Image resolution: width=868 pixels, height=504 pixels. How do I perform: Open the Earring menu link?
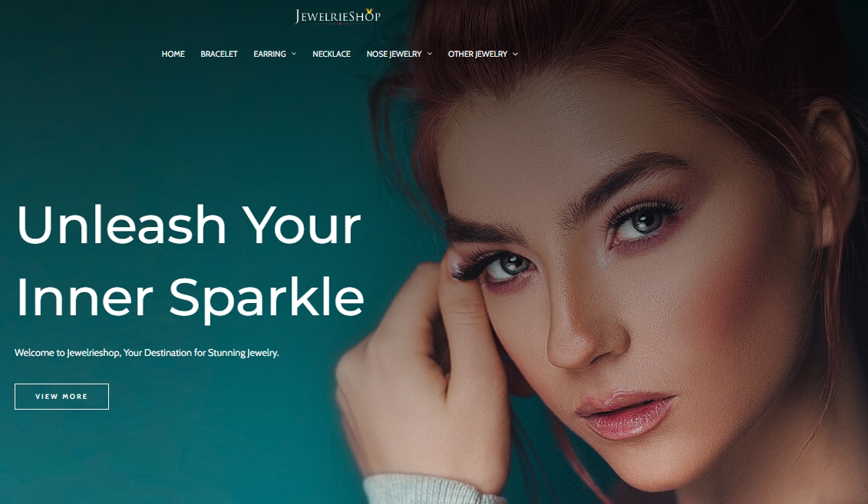(269, 54)
